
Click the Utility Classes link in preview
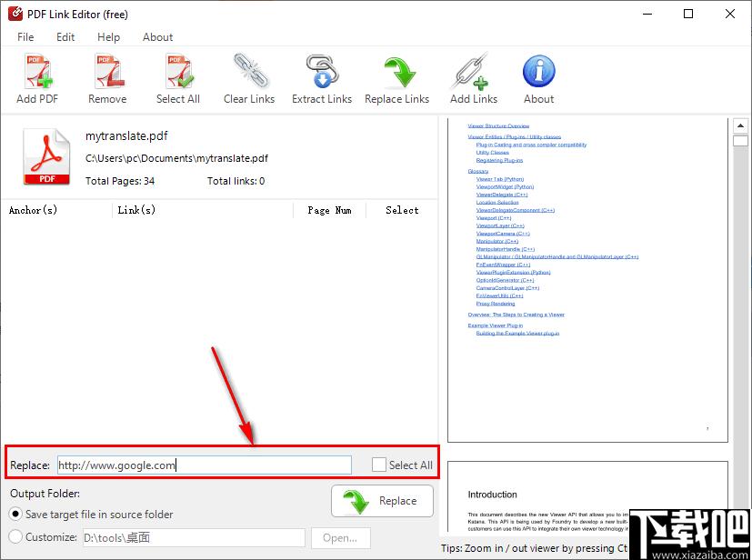pos(493,153)
